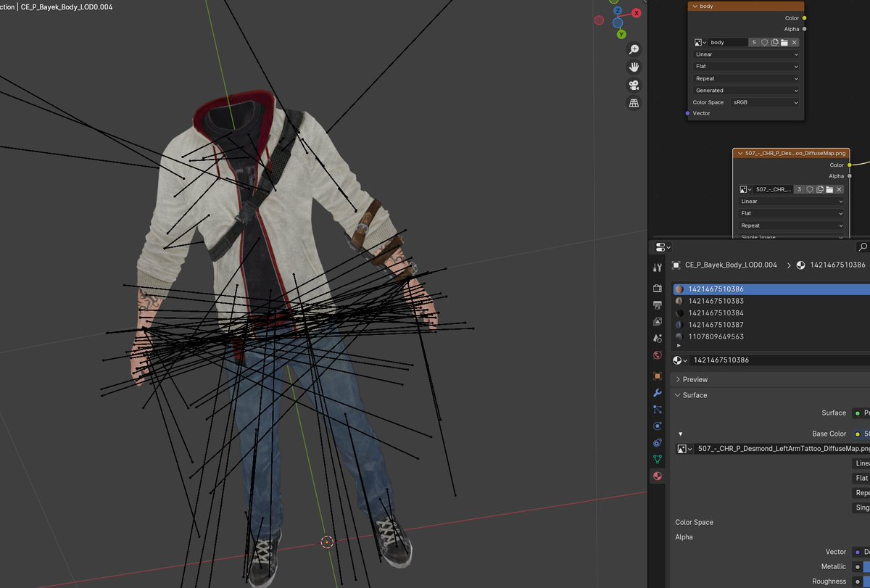Open the Material properties tab
This screenshot has width=870, height=588.
[x=658, y=476]
